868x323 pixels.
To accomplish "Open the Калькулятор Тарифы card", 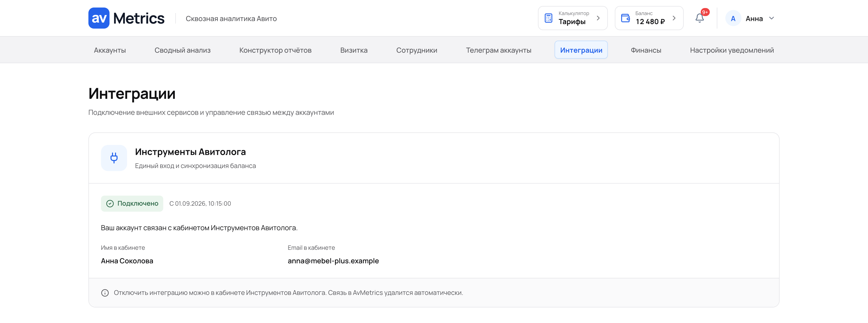I will [572, 18].
